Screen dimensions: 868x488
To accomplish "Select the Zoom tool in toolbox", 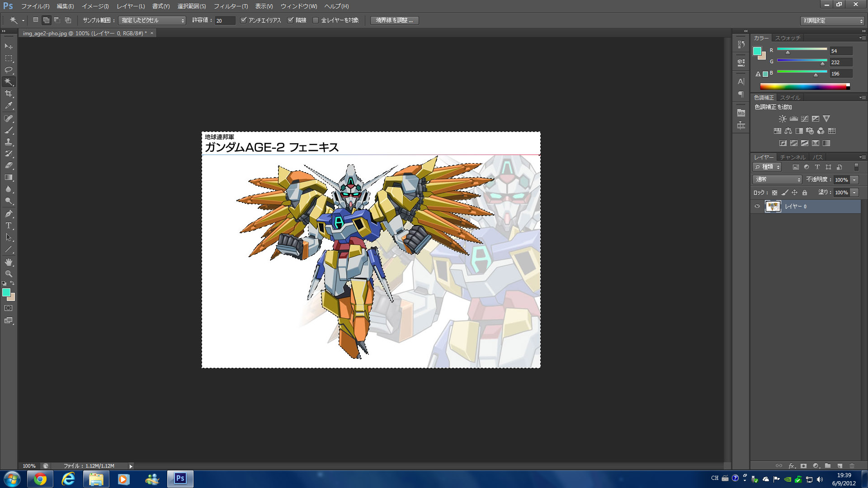I will coord(9,274).
